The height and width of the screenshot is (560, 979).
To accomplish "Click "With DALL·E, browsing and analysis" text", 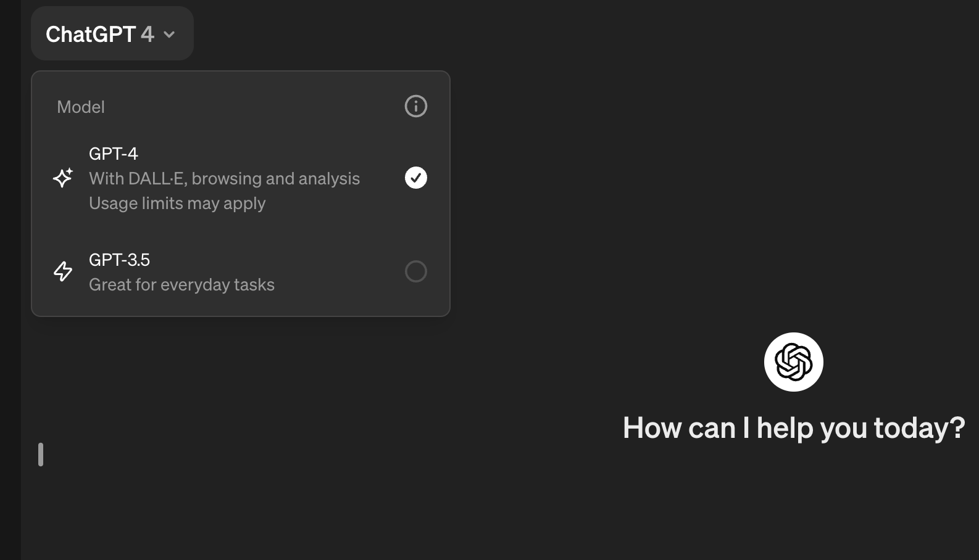I will click(225, 178).
